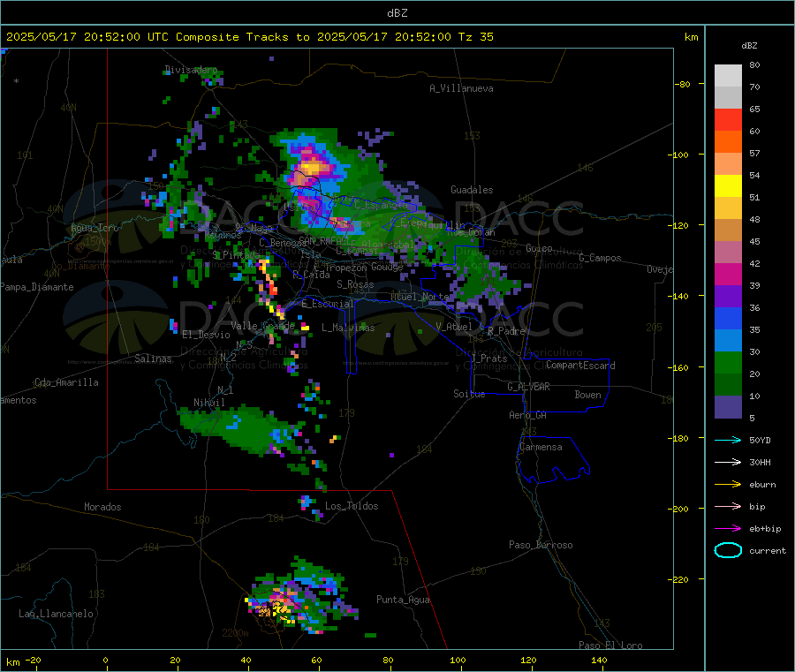This screenshot has height=672, width=795.
Task: Click the Bowen map label
Action: click(x=587, y=395)
